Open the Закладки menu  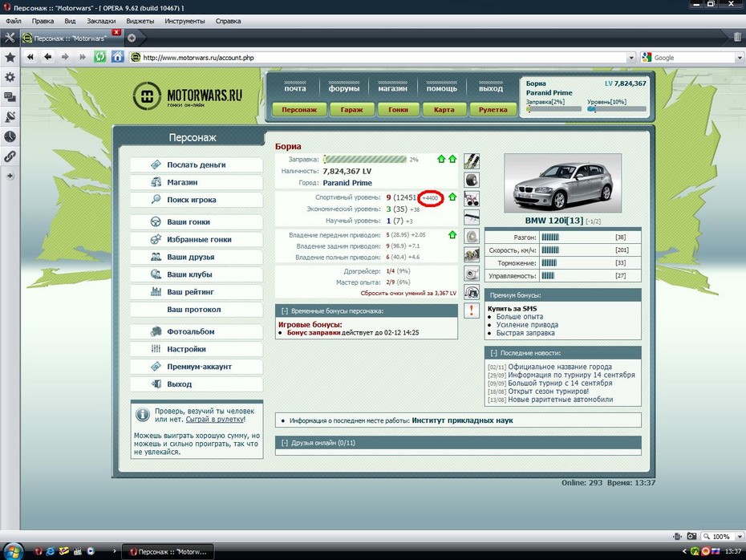pyautogui.click(x=101, y=21)
